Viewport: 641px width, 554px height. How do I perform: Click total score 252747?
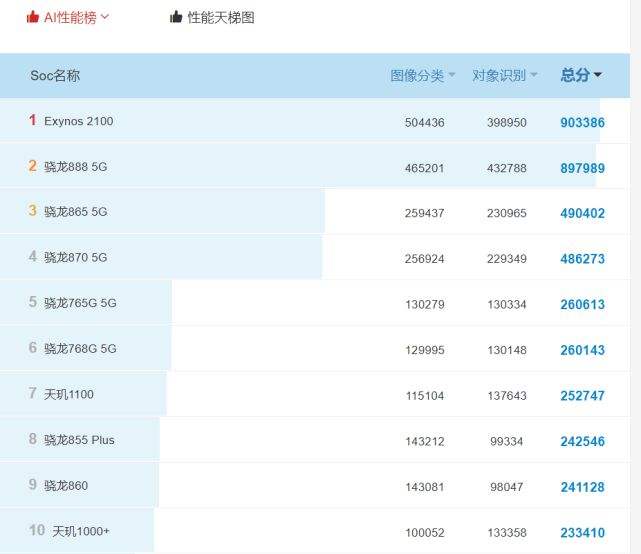tap(583, 395)
